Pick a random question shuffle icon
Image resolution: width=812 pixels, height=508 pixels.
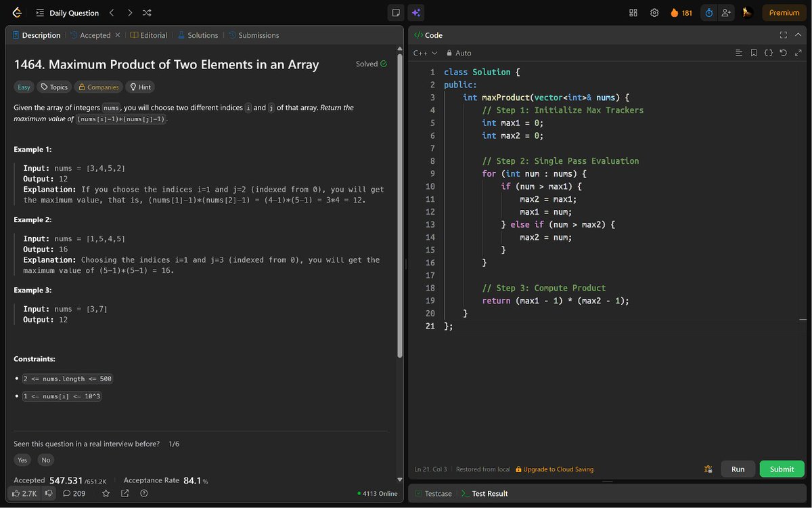click(147, 13)
